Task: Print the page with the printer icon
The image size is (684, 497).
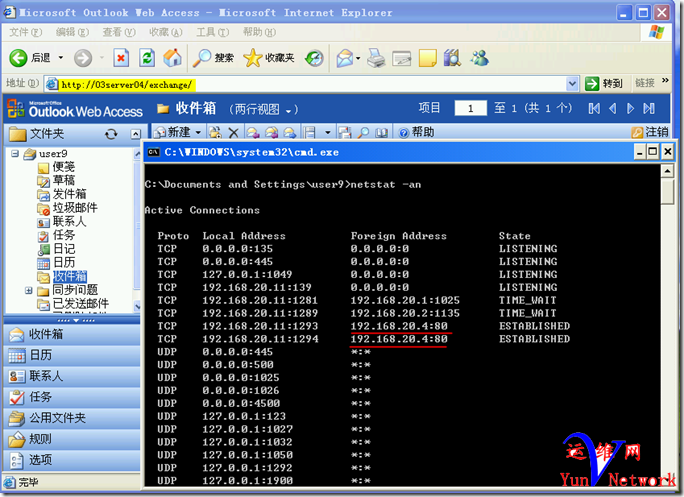Action: click(x=376, y=58)
